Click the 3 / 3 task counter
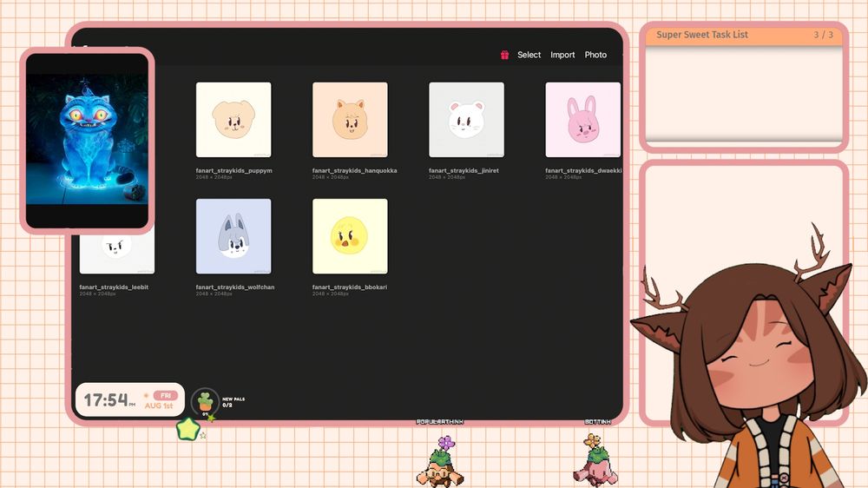 (x=823, y=35)
